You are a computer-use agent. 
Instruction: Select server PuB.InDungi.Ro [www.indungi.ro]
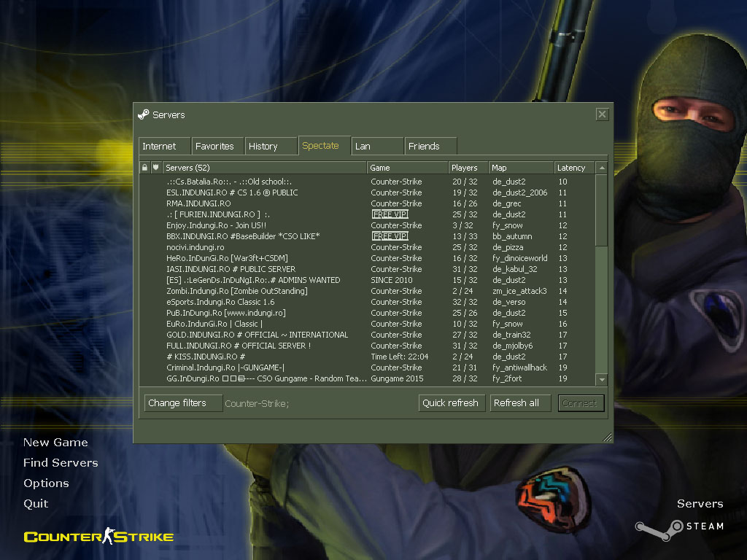367,313
